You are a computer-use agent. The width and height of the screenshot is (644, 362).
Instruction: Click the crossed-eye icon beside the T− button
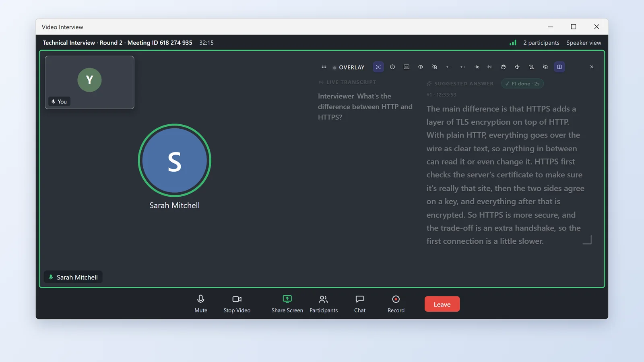[435, 67]
